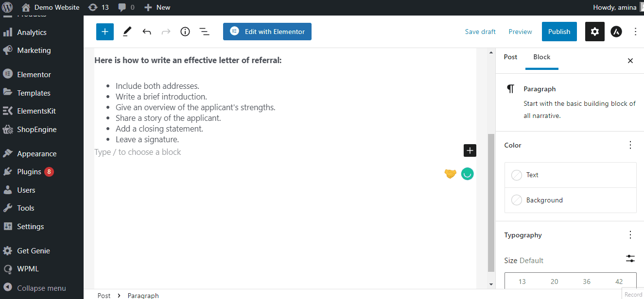Image resolution: width=644 pixels, height=299 pixels.
Task: Switch to the Post tab
Action: pos(510,57)
